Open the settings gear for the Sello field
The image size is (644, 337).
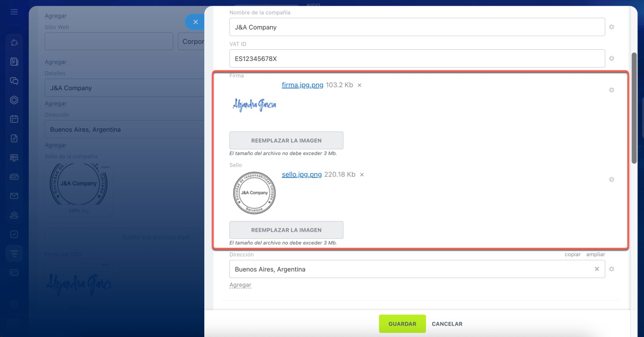click(x=611, y=180)
